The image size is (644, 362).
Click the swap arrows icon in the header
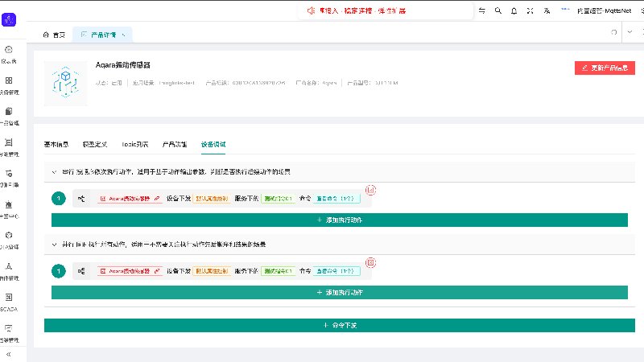[481, 10]
